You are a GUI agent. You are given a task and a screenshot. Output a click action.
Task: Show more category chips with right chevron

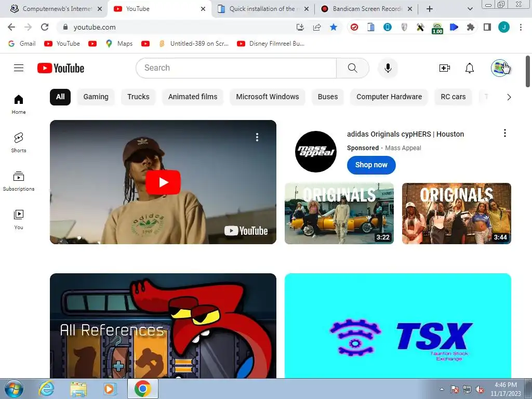(509, 97)
